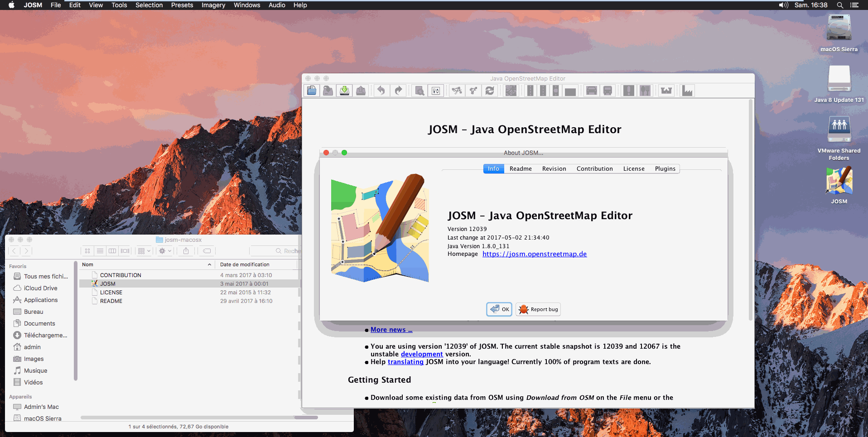The image size is (868, 437).
Task: Open the JOSM desktop icon
Action: tap(839, 186)
